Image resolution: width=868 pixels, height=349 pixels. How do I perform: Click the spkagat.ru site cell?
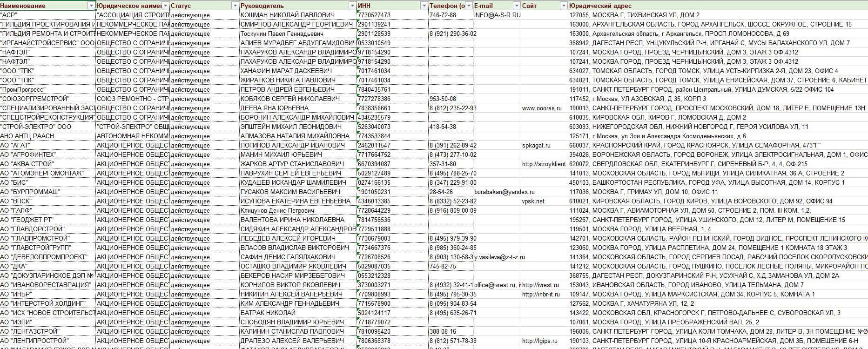(544, 145)
